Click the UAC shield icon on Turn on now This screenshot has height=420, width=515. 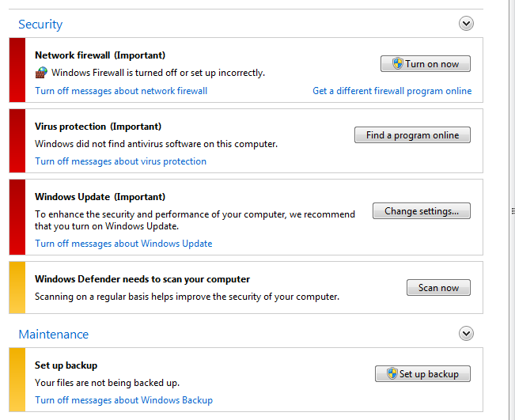click(x=398, y=63)
